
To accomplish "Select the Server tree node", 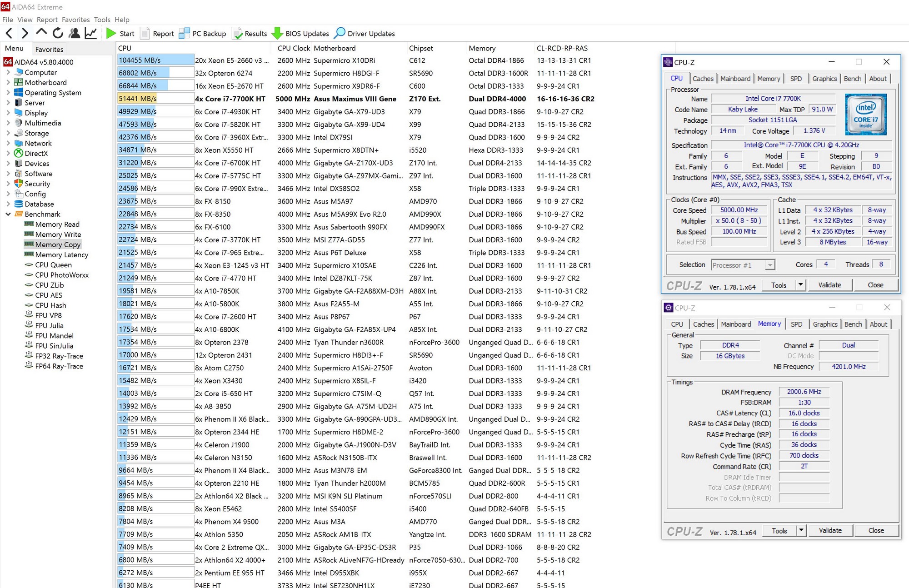I will (x=35, y=103).
